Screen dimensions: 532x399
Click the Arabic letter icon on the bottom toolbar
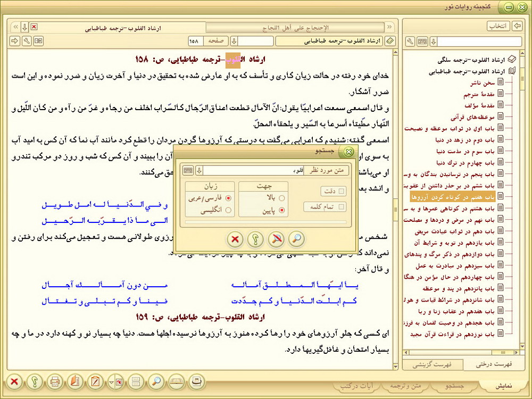click(197, 382)
